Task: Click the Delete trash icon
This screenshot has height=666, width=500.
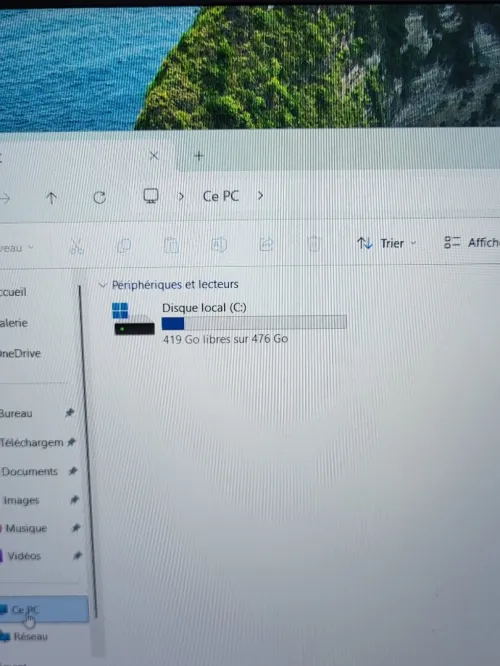Action: tap(314, 244)
